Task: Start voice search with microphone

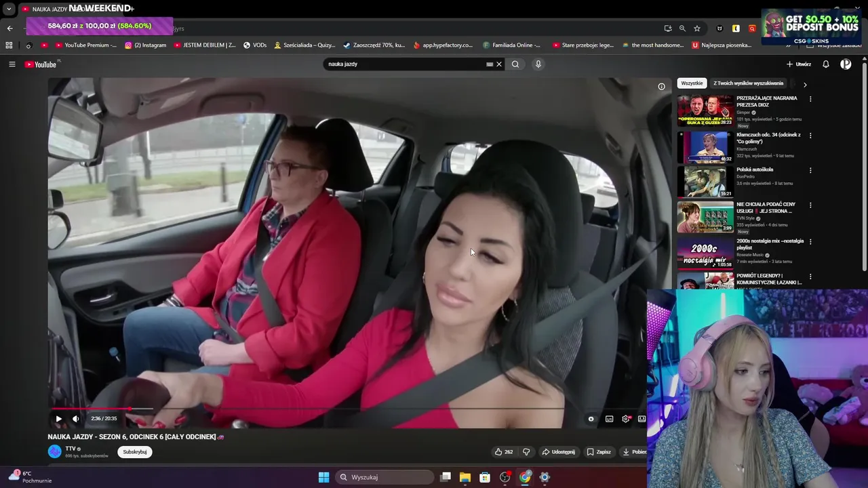Action: pyautogui.click(x=538, y=64)
